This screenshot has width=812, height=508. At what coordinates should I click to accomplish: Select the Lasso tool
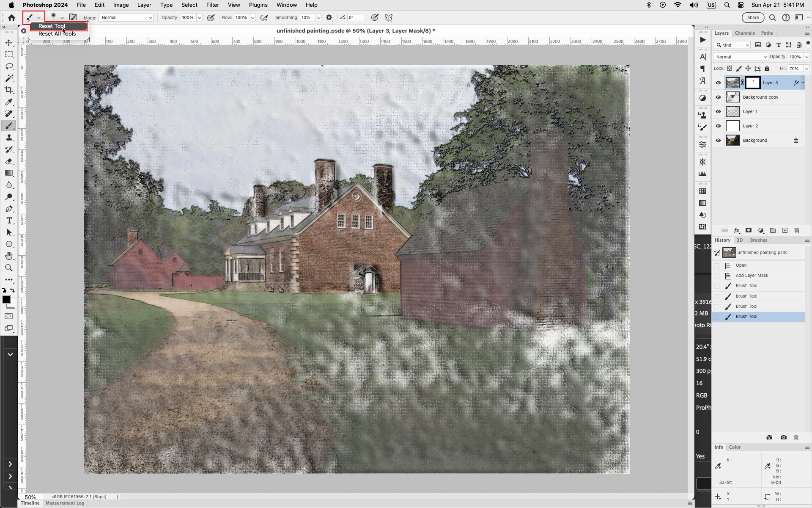[9, 66]
